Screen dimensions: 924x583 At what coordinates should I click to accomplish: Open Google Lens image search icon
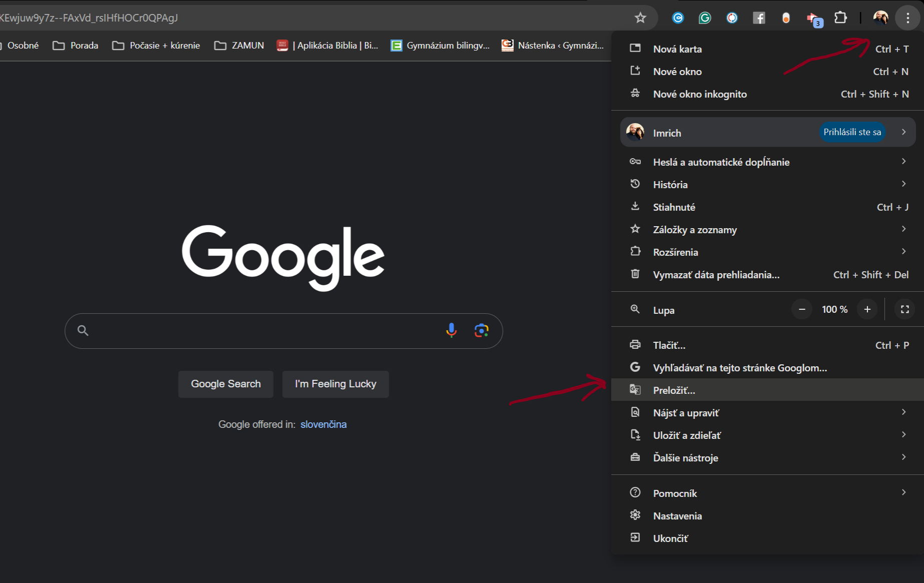pos(481,330)
